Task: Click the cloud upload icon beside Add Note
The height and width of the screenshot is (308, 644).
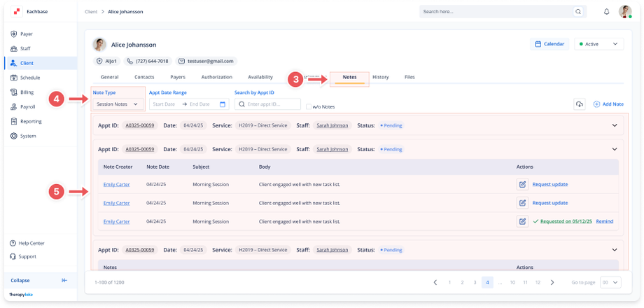Action: click(579, 104)
